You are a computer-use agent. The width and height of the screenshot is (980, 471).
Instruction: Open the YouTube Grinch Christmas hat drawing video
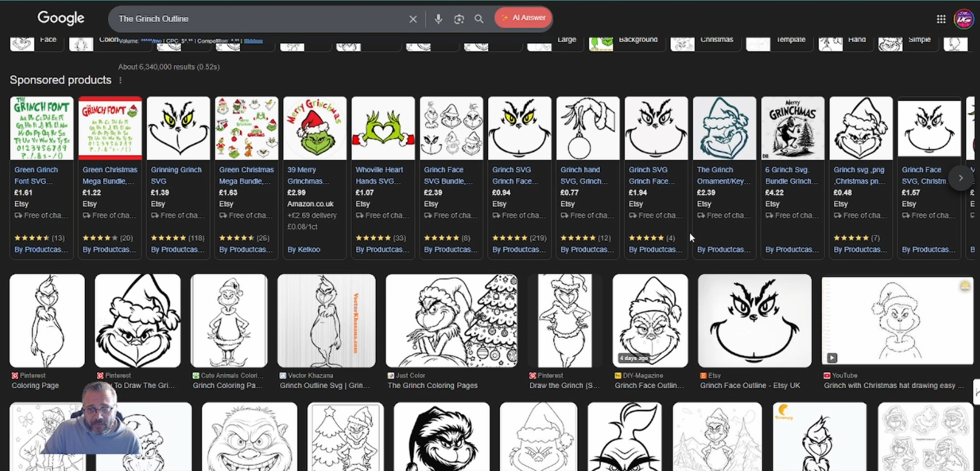pos(897,321)
